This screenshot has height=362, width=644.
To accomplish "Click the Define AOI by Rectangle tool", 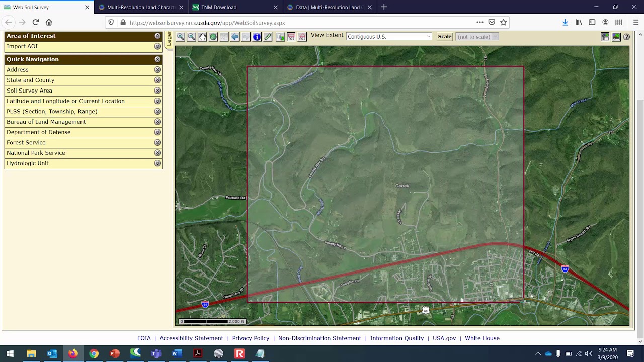I will coord(291,37).
